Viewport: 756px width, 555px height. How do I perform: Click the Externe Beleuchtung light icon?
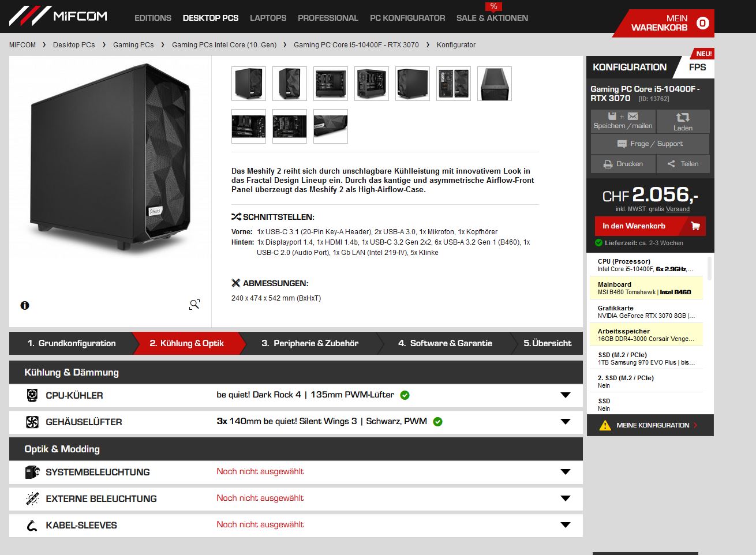32,498
